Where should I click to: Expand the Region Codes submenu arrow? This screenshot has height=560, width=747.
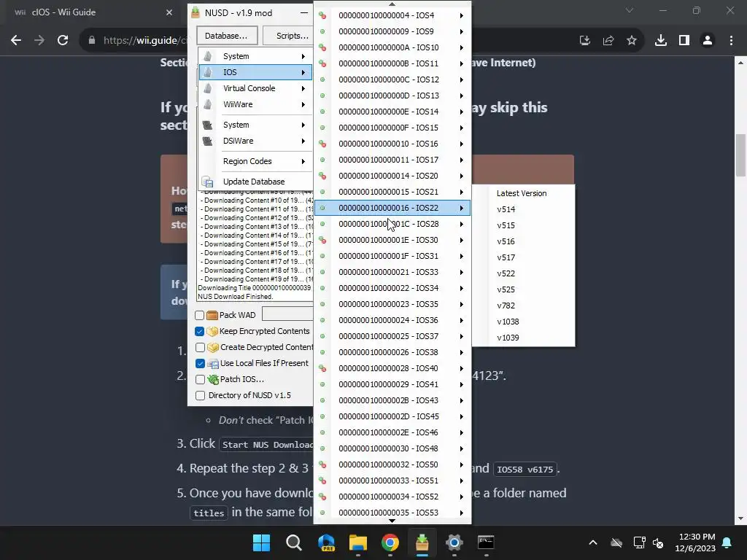(x=303, y=161)
